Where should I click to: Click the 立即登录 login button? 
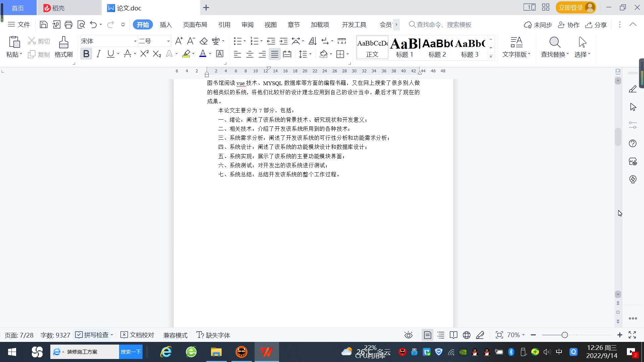click(571, 7)
